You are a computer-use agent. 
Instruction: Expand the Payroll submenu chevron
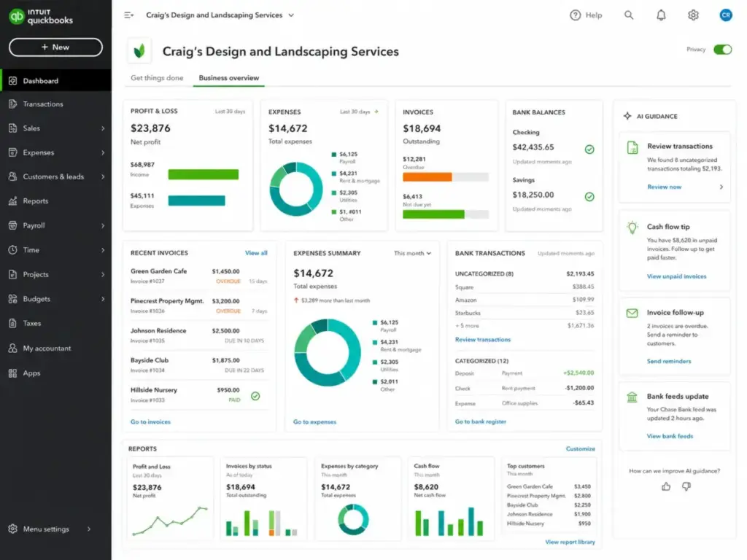click(x=103, y=225)
